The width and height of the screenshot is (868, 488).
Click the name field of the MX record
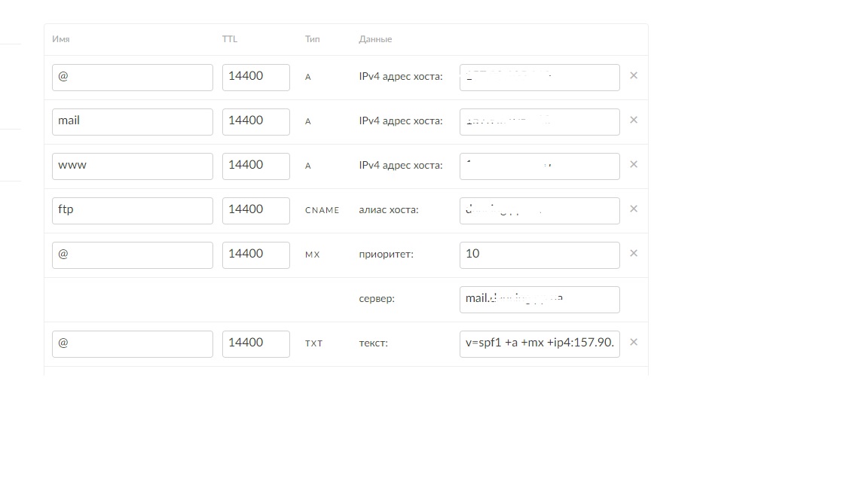(132, 255)
